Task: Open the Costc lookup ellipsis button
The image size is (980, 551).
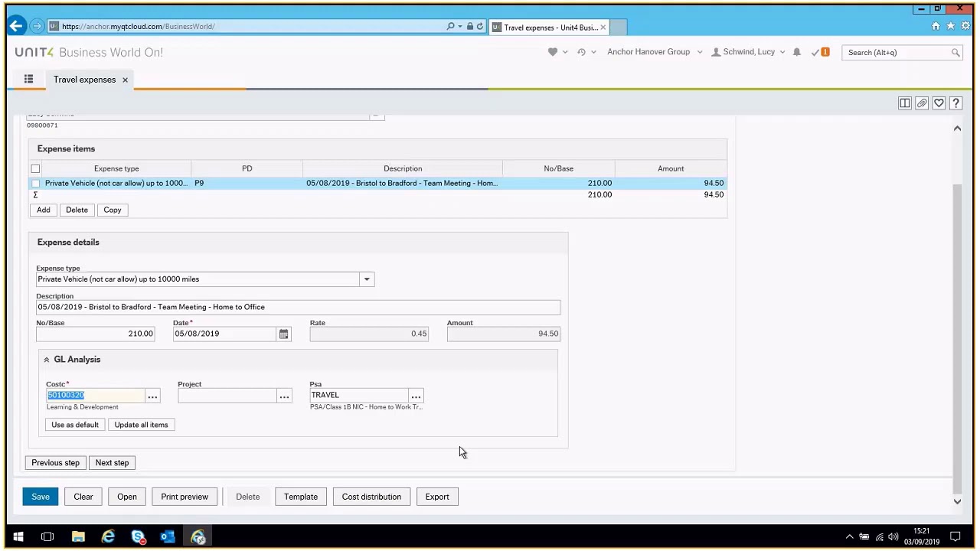Action: [152, 396]
